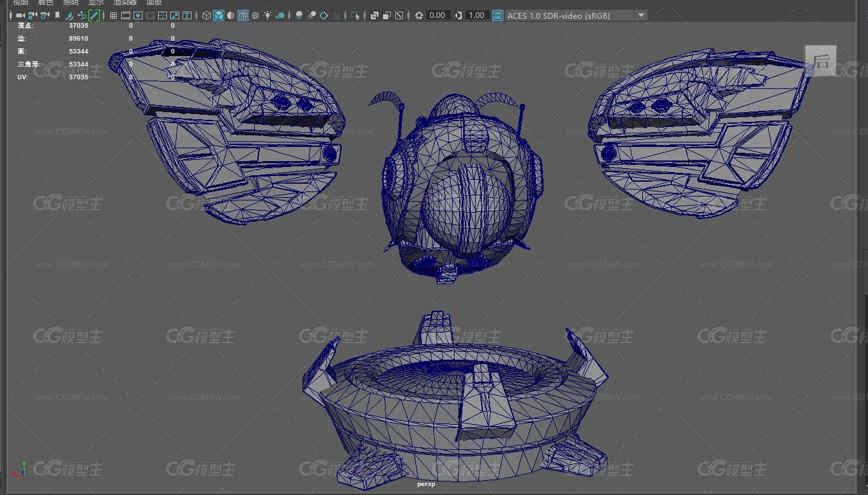Click the Use Default Material icon

pyautogui.click(x=231, y=15)
